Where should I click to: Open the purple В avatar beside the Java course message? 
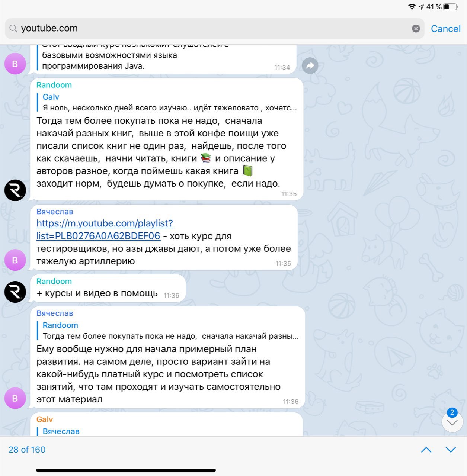[x=15, y=64]
